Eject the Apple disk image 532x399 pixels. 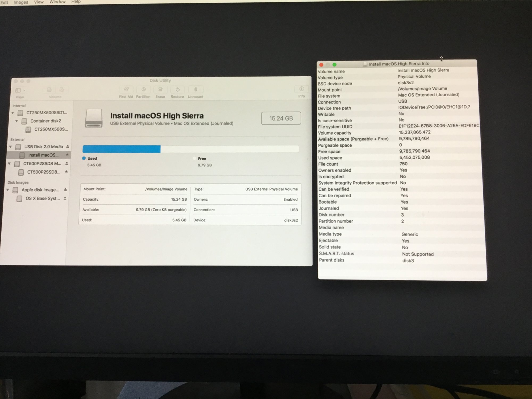tap(65, 190)
